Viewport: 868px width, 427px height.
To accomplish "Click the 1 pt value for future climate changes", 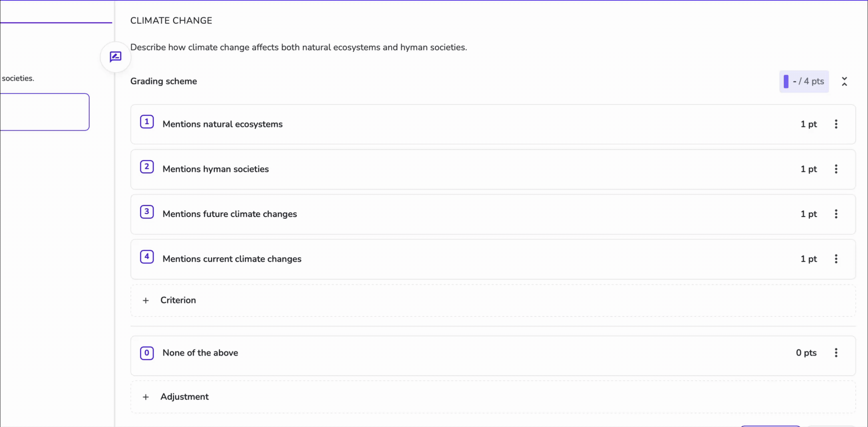I will coord(808,214).
